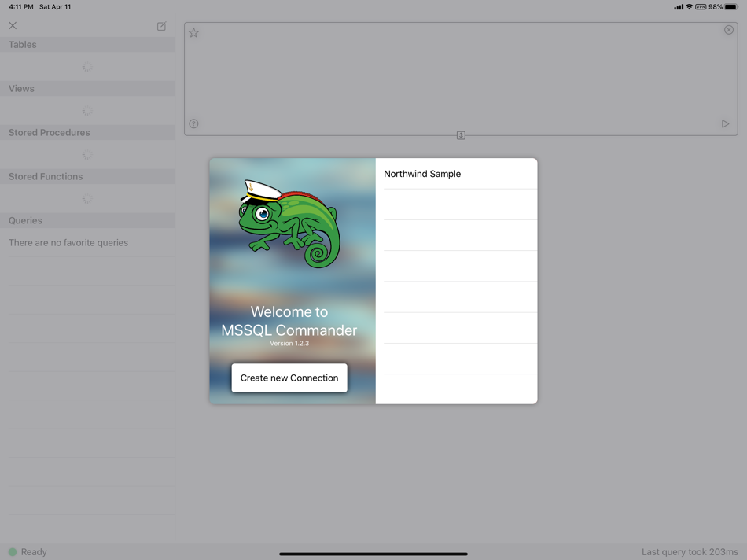
Task: Click the 4:11 PM clock
Action: 21,6
